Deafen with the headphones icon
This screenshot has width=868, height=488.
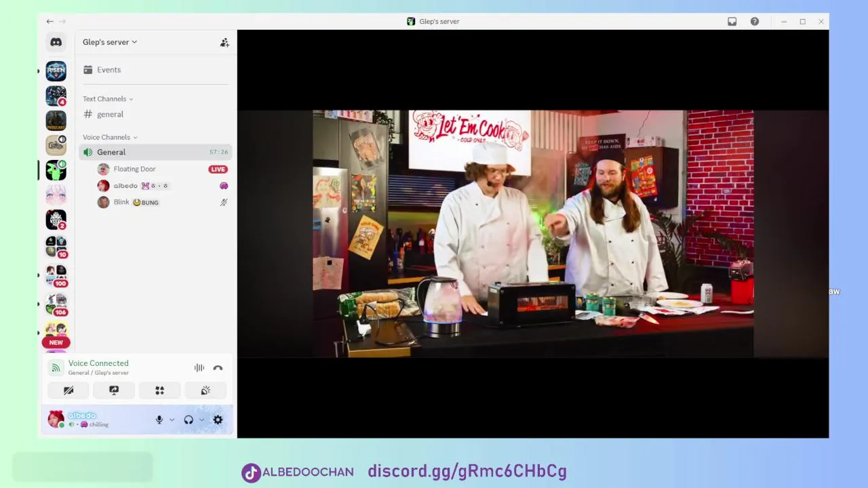[x=189, y=420]
